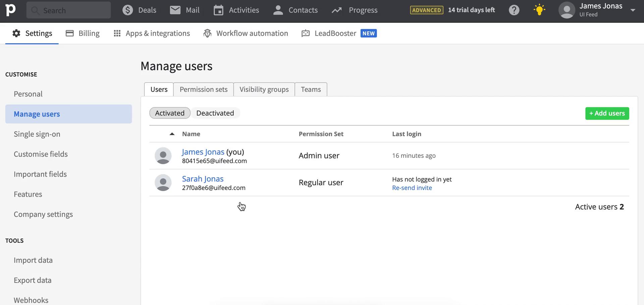Go to Apps & integrations section
This screenshot has height=305, width=644.
pyautogui.click(x=152, y=33)
